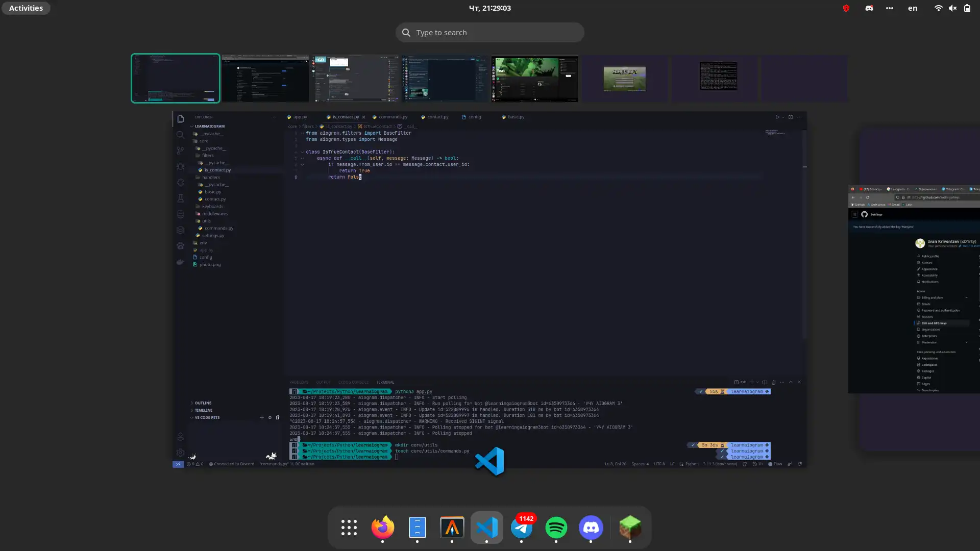Select the workspace thumbnail showing Minecraft

tap(624, 79)
